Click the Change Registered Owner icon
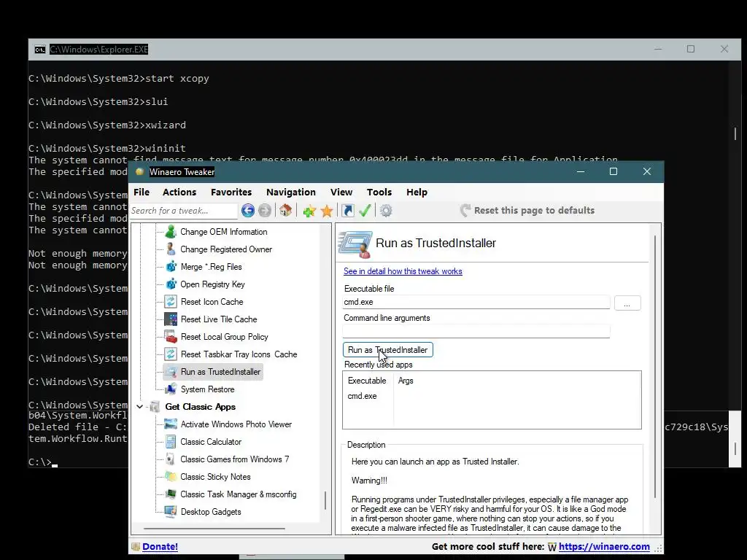Viewport: 747px width, 560px height. pyautogui.click(x=171, y=249)
